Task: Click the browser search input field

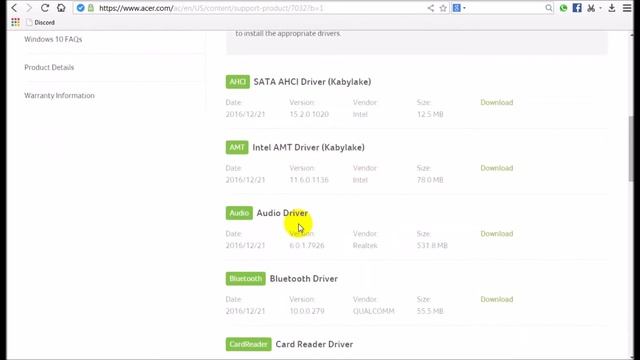Action: tap(505, 8)
